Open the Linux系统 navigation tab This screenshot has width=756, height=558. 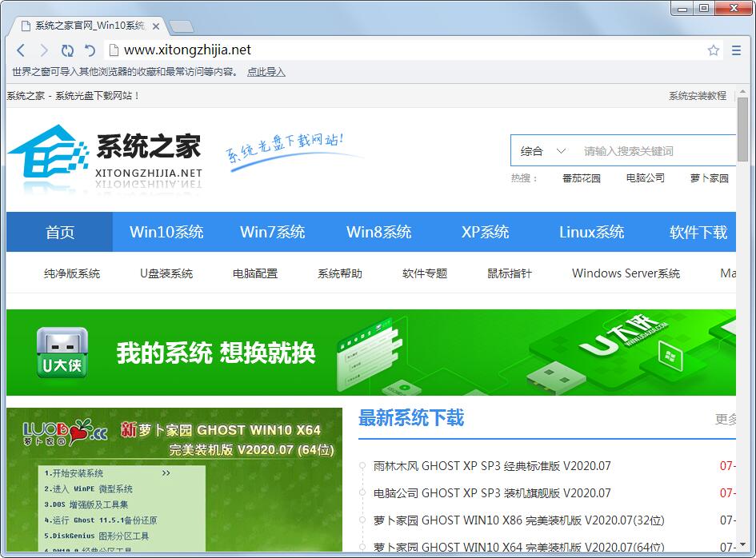point(591,232)
